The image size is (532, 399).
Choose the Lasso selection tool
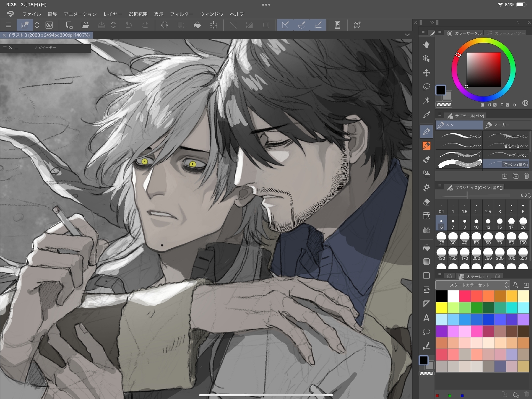point(426,87)
